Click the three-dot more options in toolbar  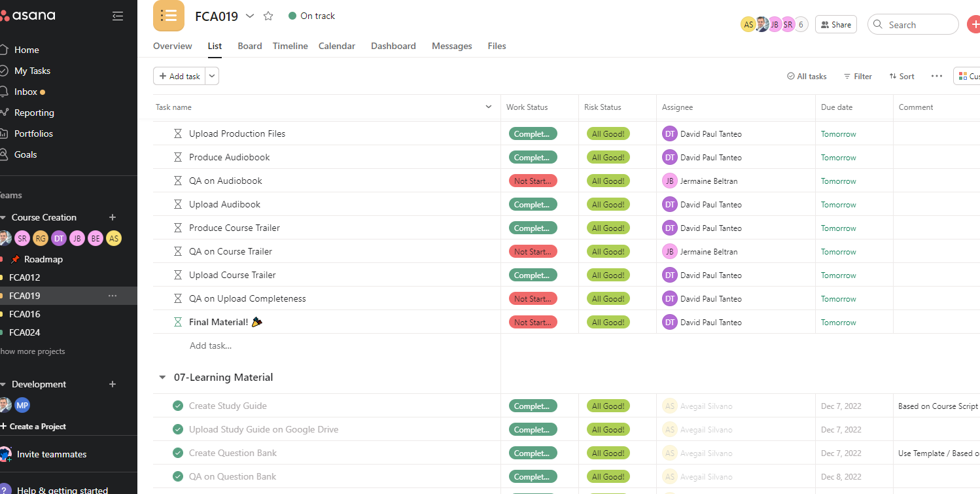[937, 77]
